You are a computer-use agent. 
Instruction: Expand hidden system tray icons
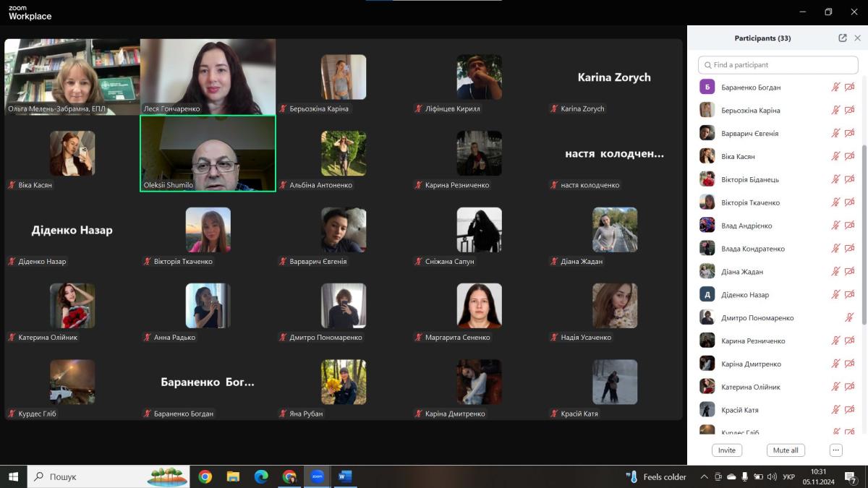704,477
